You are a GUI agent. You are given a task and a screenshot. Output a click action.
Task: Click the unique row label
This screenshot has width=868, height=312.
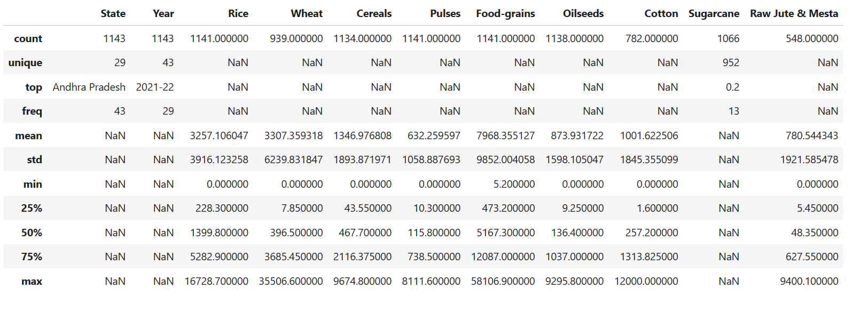25,63
